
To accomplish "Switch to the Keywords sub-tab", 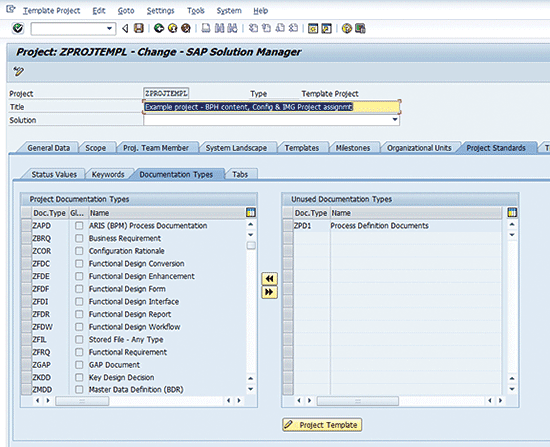I will 108,174.
